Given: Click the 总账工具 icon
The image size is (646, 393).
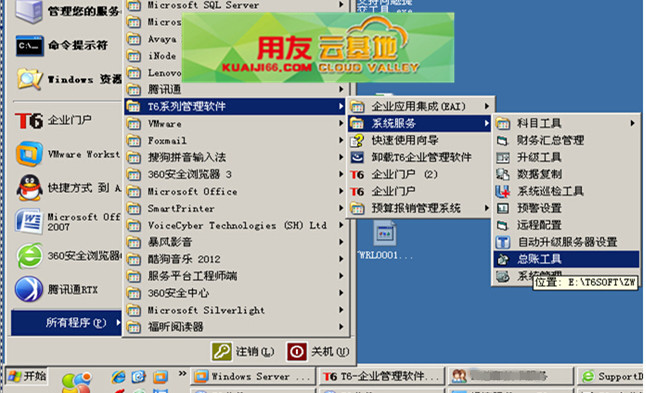Looking at the screenshot, I should [503, 259].
